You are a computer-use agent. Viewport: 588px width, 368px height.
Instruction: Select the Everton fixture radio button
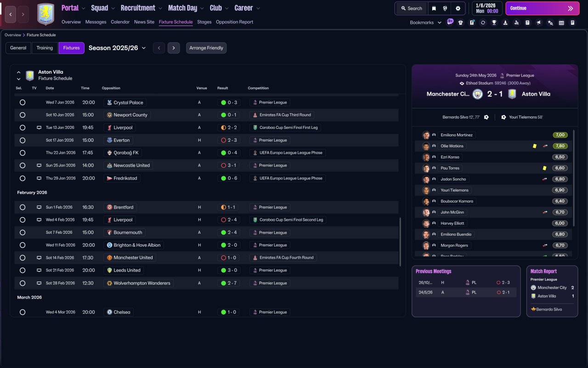pyautogui.click(x=23, y=140)
